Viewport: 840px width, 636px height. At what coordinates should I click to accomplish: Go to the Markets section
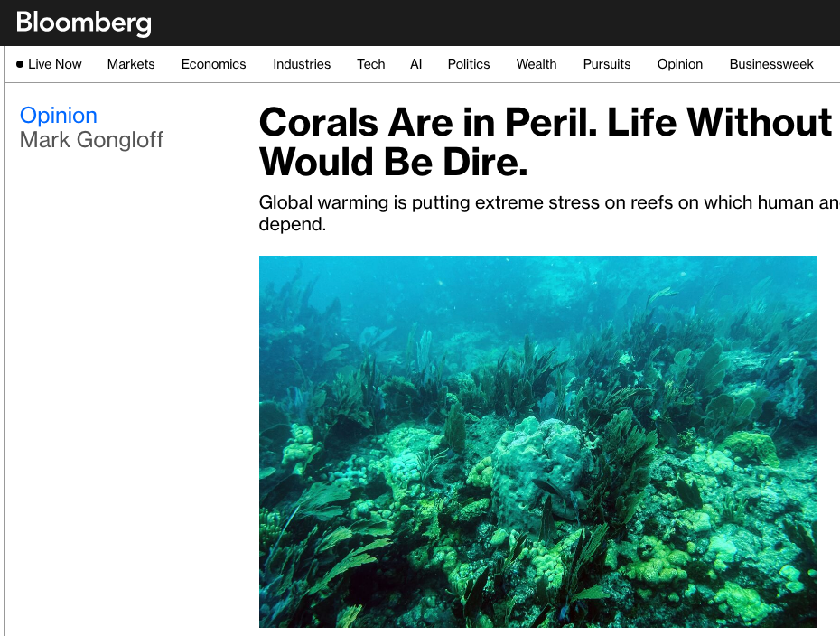(x=131, y=64)
